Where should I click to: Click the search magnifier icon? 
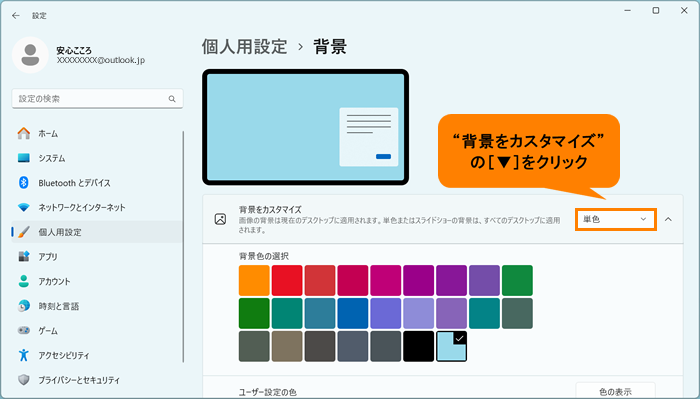(x=172, y=99)
